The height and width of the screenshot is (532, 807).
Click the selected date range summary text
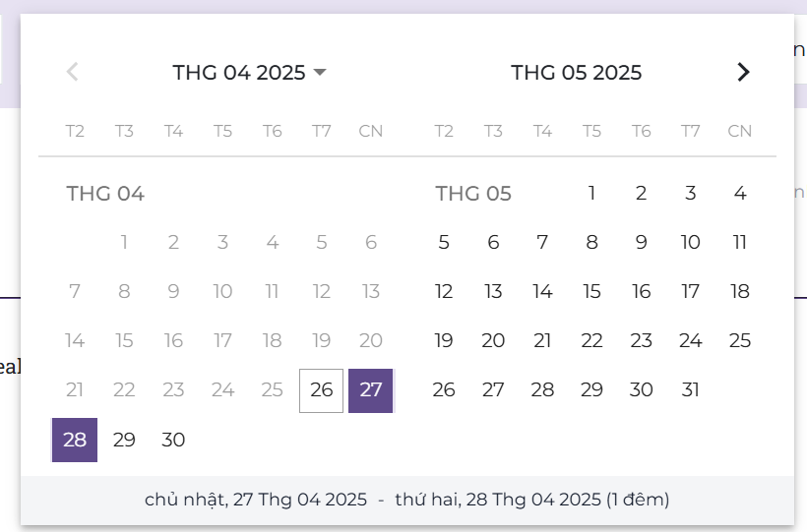(406, 500)
